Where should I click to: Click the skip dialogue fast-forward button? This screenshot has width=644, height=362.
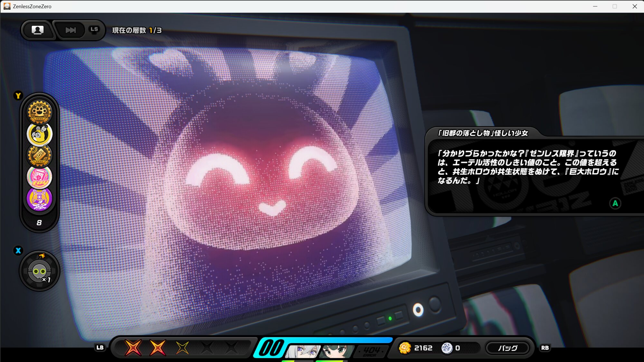point(71,30)
